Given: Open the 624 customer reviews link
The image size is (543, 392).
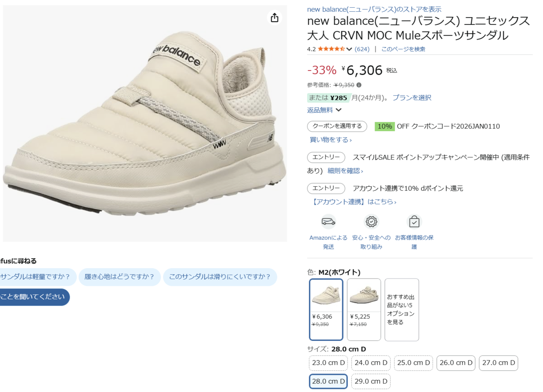Looking at the screenshot, I should tap(362, 49).
